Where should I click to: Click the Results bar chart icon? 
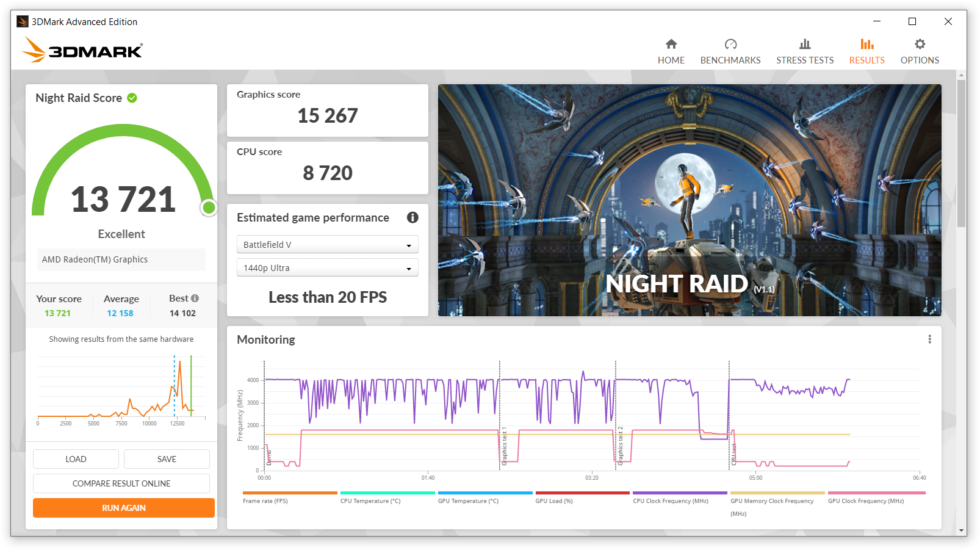click(867, 44)
